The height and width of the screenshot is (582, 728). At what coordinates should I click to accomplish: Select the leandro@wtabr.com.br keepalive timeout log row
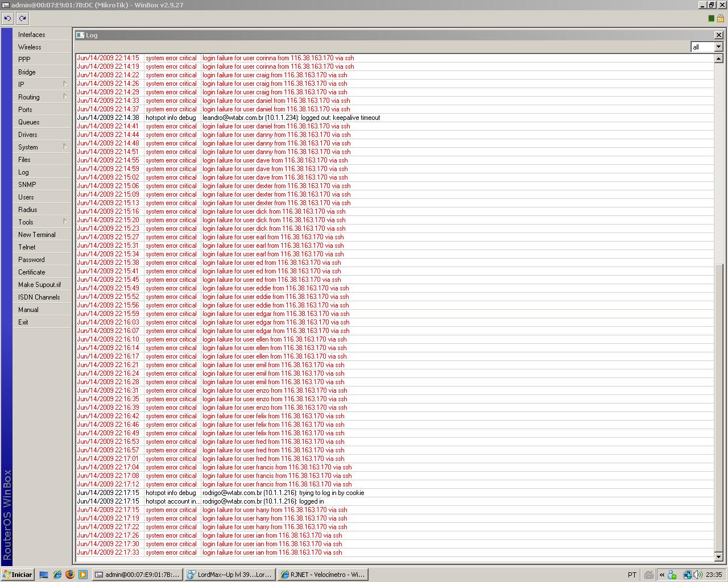tap(395, 118)
